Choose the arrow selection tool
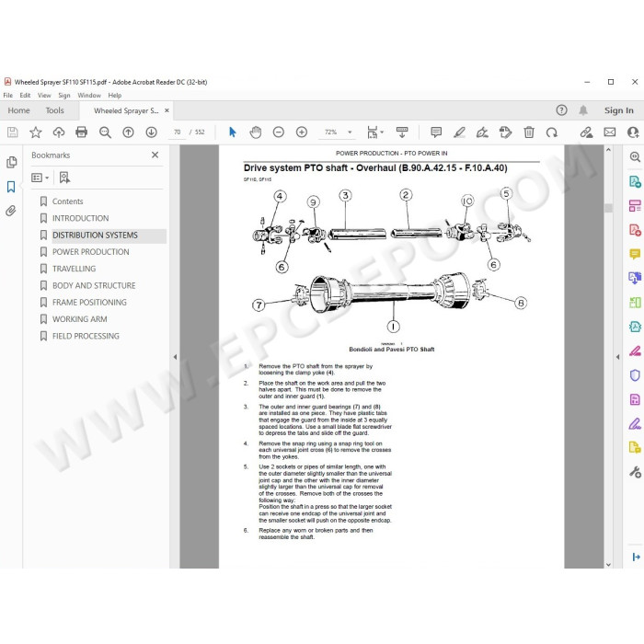The width and height of the screenshot is (644, 644). pos(233,132)
